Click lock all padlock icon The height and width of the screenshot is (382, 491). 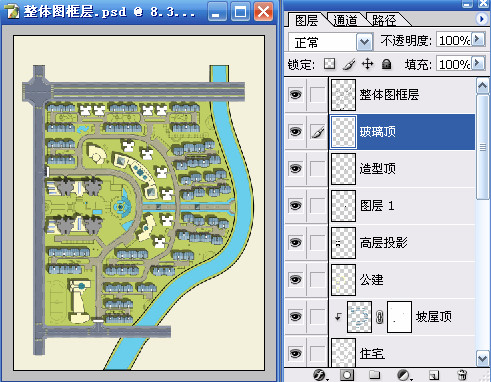[x=386, y=63]
